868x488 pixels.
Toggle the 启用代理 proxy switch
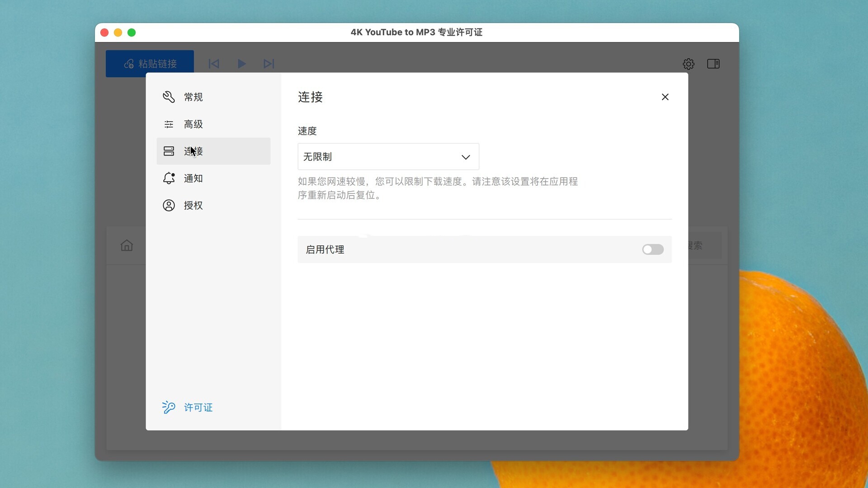tap(653, 249)
